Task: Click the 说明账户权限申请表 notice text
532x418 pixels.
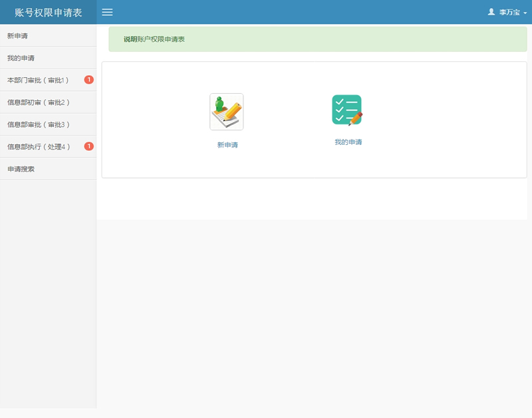Action: 154,39
